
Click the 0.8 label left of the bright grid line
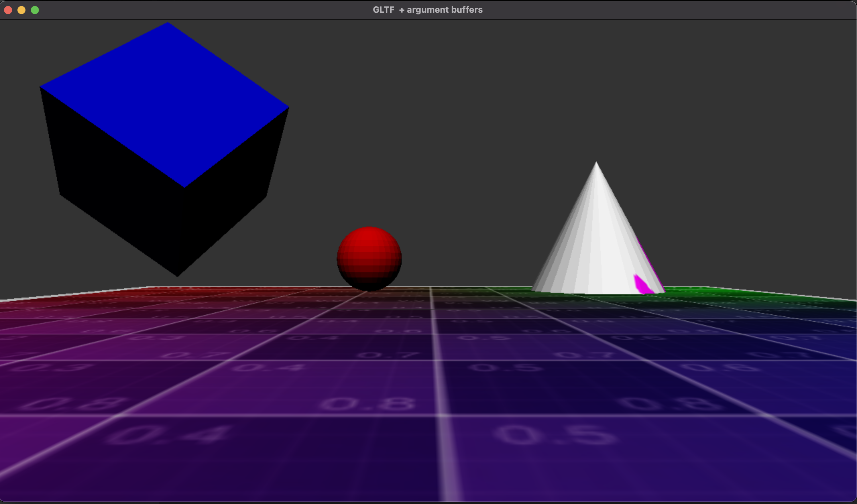point(367,404)
